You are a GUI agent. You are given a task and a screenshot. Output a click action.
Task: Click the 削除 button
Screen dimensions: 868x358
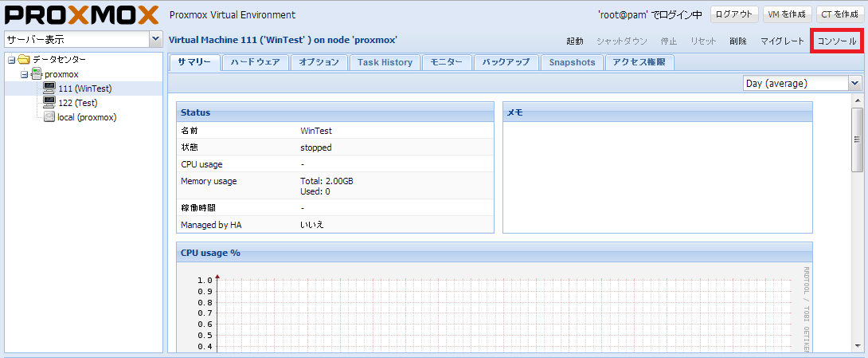click(738, 41)
